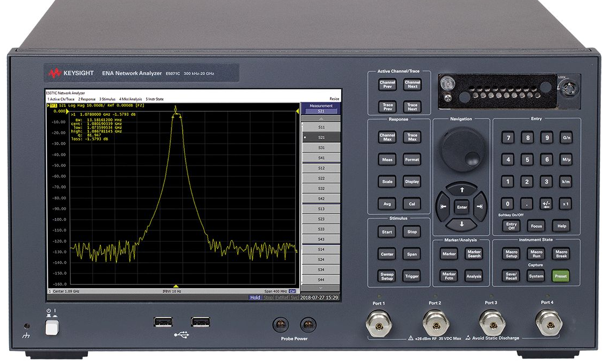Toggle softkeys with Entry Off key
Screen dimensions: 607x364
(511, 226)
